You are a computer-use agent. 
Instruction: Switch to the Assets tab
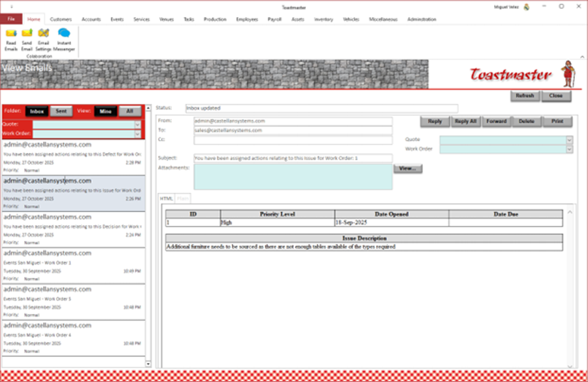pyautogui.click(x=298, y=19)
